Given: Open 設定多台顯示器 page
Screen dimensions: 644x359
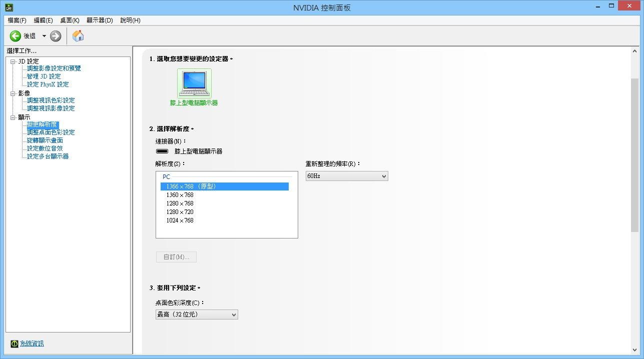Looking at the screenshot, I should click(48, 156).
